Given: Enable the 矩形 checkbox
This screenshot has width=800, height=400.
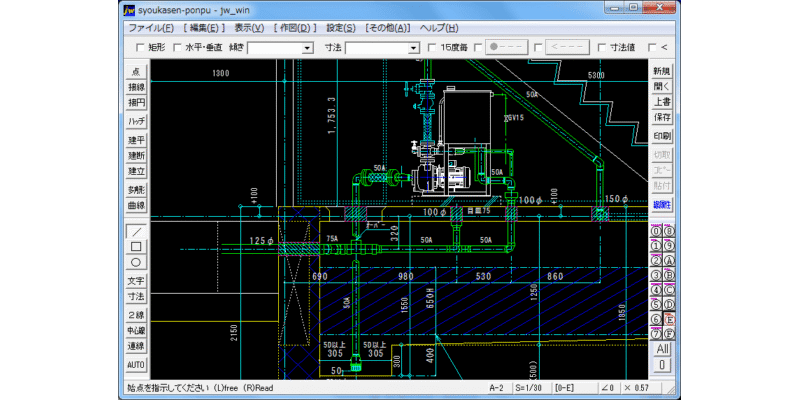Looking at the screenshot, I should point(140,47).
